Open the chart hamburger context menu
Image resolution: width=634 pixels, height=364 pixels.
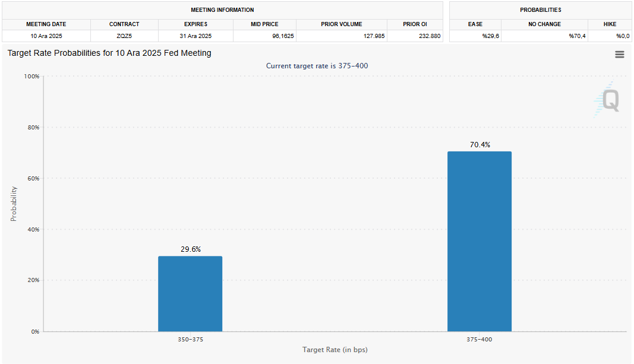click(619, 54)
